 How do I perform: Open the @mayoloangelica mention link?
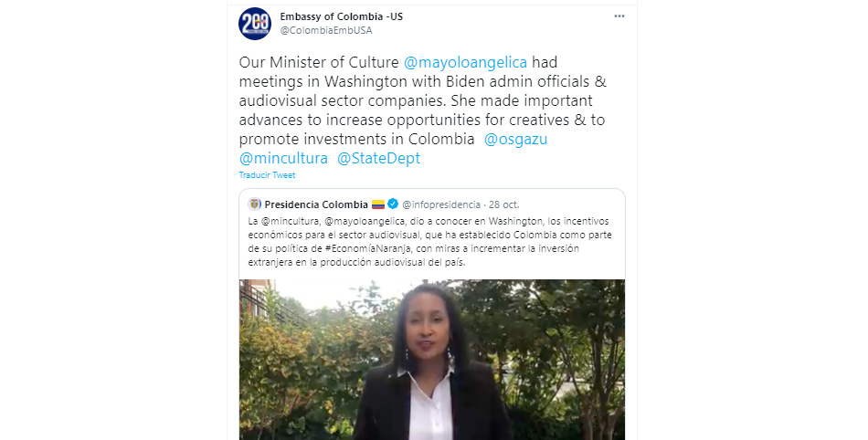pyautogui.click(x=465, y=62)
